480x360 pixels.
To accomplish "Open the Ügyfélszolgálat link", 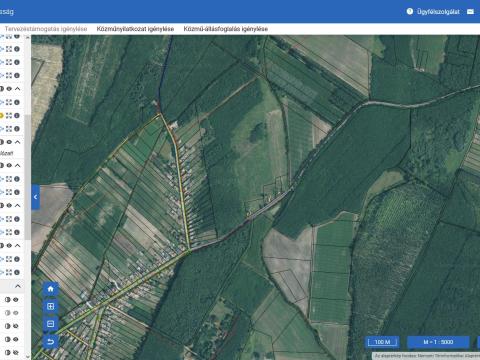I will [438, 12].
